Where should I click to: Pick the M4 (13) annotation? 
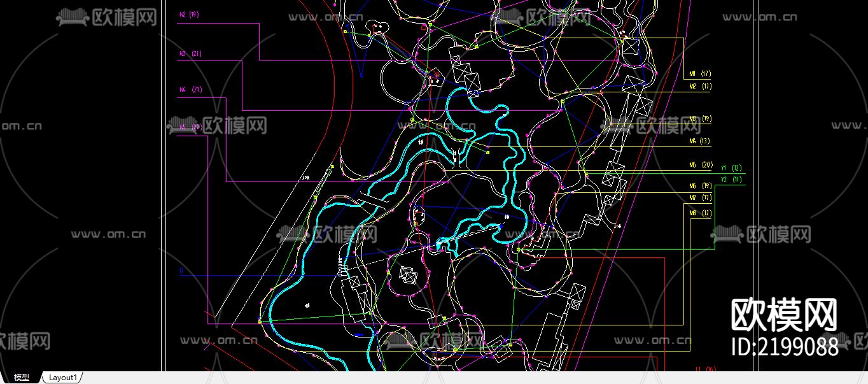tap(699, 141)
